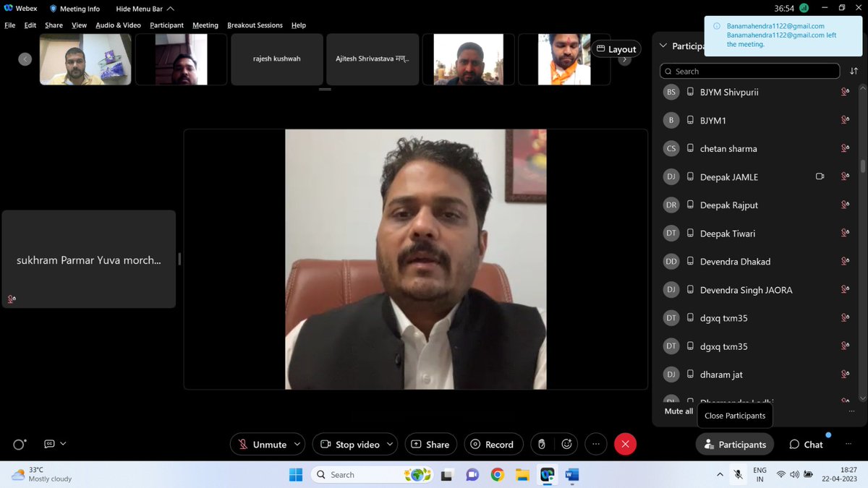Viewport: 868px width, 488px height.
Task: Close the Participants panel button
Action: [x=735, y=445]
